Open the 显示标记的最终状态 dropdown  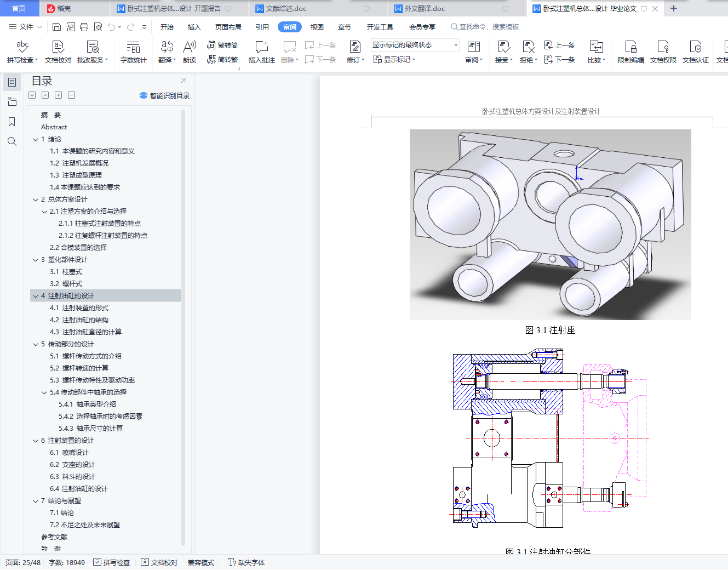click(x=455, y=45)
